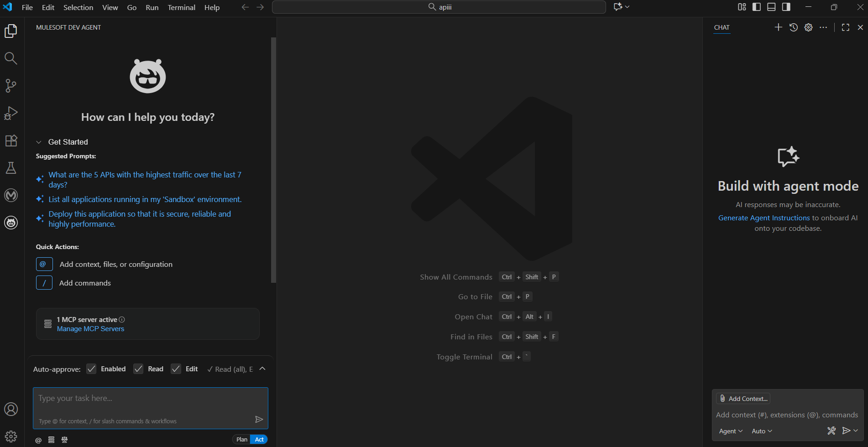Show chat history in Chat panel

(x=794, y=27)
